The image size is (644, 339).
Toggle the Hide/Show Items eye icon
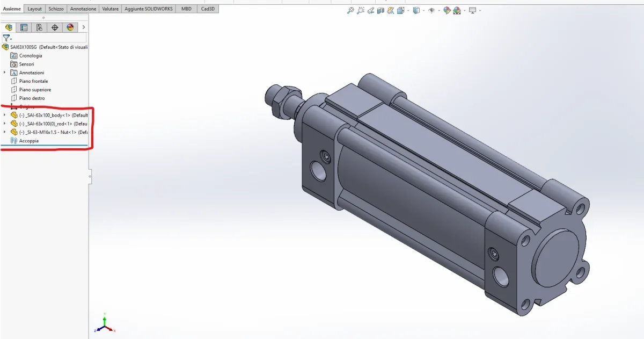coord(431,10)
